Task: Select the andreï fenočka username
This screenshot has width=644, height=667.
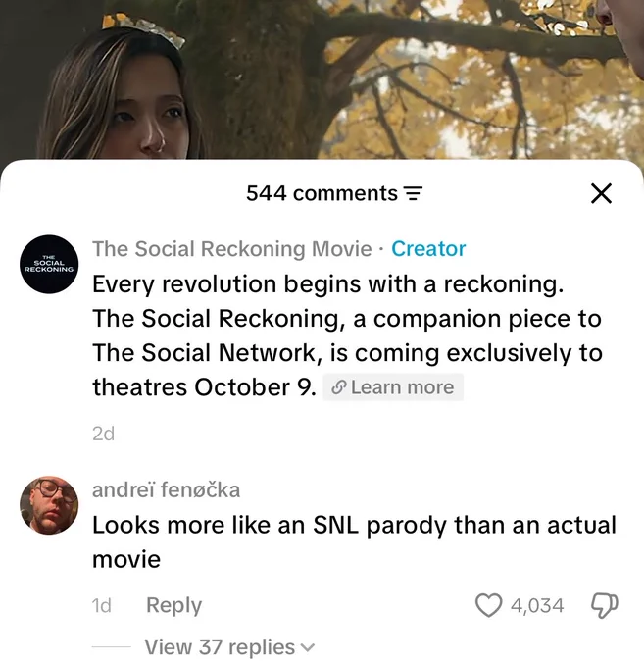Action: pyautogui.click(x=167, y=489)
